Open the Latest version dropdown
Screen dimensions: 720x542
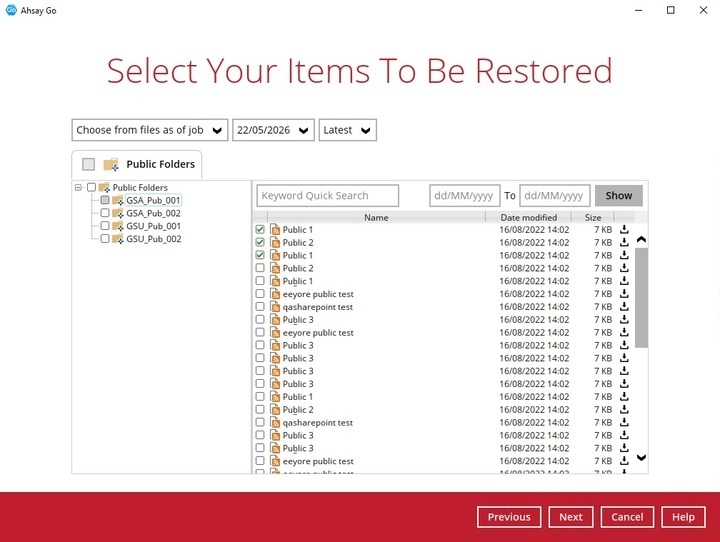point(348,130)
